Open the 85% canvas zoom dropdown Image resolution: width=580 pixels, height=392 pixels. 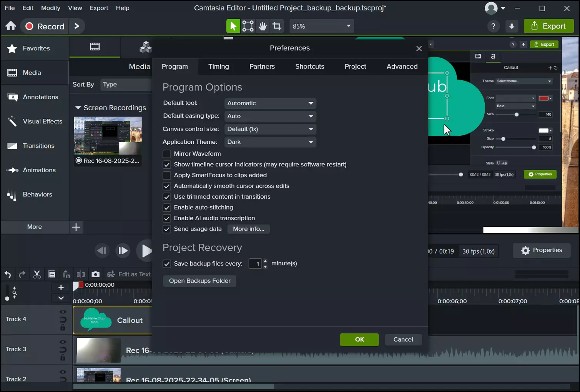point(321,26)
